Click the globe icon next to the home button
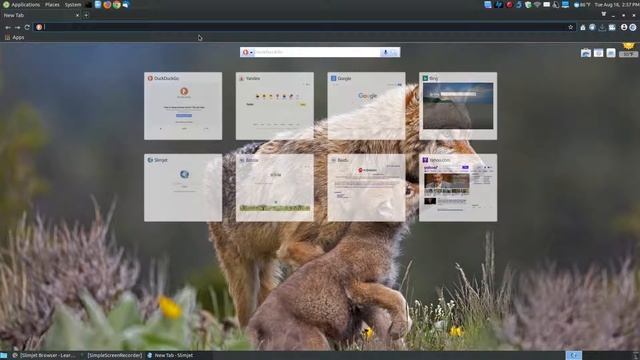This screenshot has height=360, width=640. 592,27
